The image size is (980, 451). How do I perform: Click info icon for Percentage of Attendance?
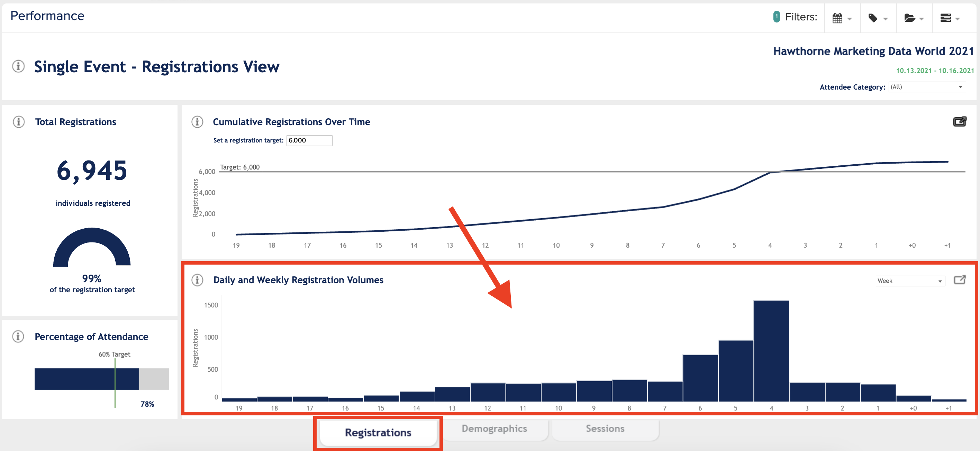click(x=18, y=336)
